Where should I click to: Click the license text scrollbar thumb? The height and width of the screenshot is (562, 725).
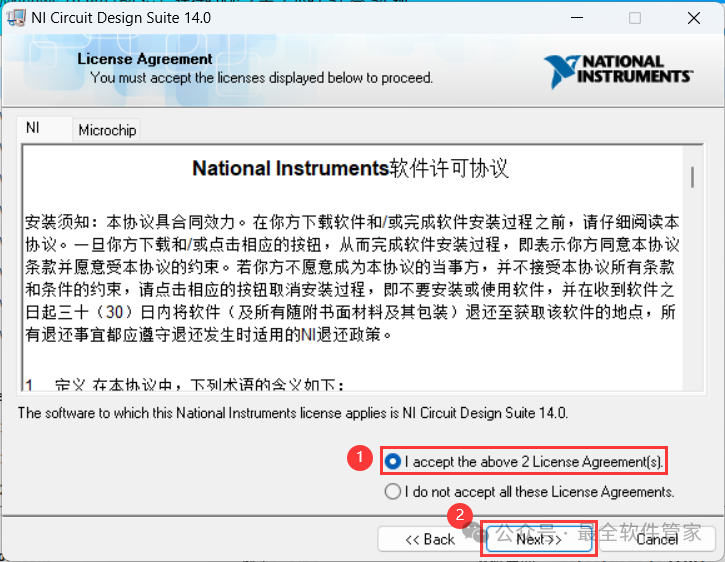click(x=692, y=177)
